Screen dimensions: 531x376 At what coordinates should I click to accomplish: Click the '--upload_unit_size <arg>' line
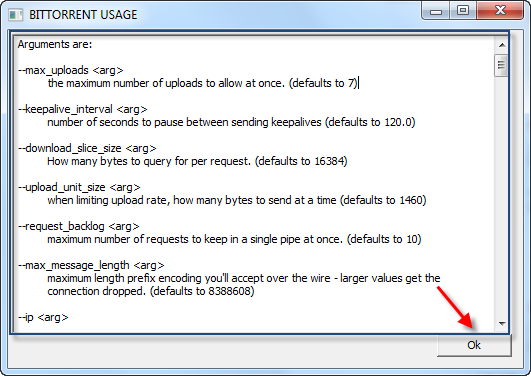[x=79, y=187]
